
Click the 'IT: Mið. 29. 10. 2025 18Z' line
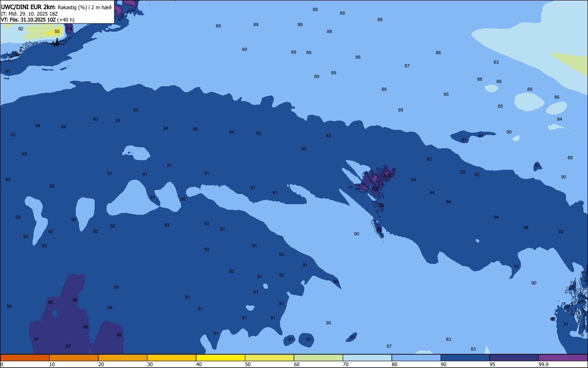[x=29, y=14]
